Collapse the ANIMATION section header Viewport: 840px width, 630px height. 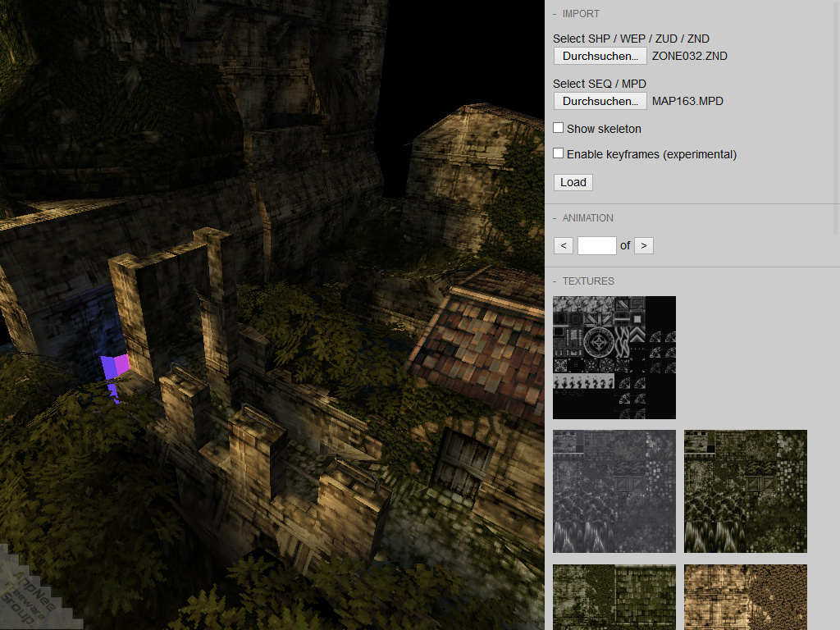click(x=583, y=218)
